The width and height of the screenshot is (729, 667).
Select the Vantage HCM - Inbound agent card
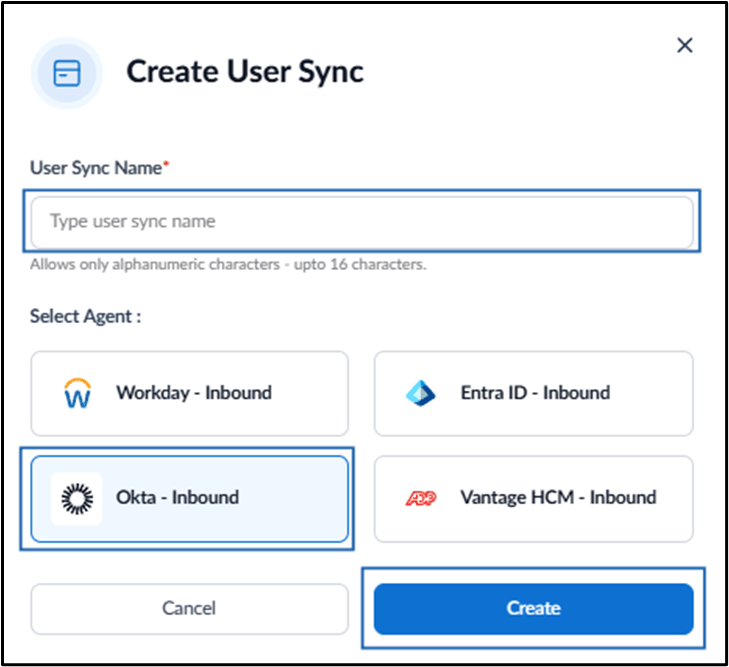[534, 498]
